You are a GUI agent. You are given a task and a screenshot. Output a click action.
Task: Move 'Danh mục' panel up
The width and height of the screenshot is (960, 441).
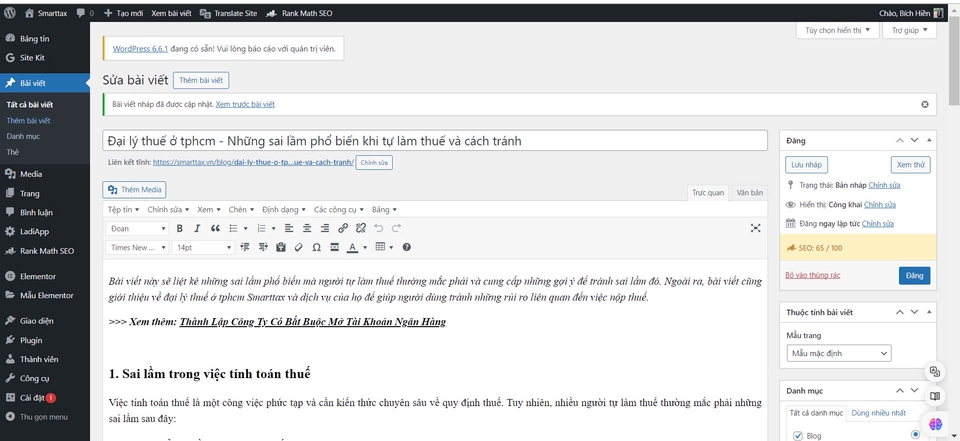[899, 390]
